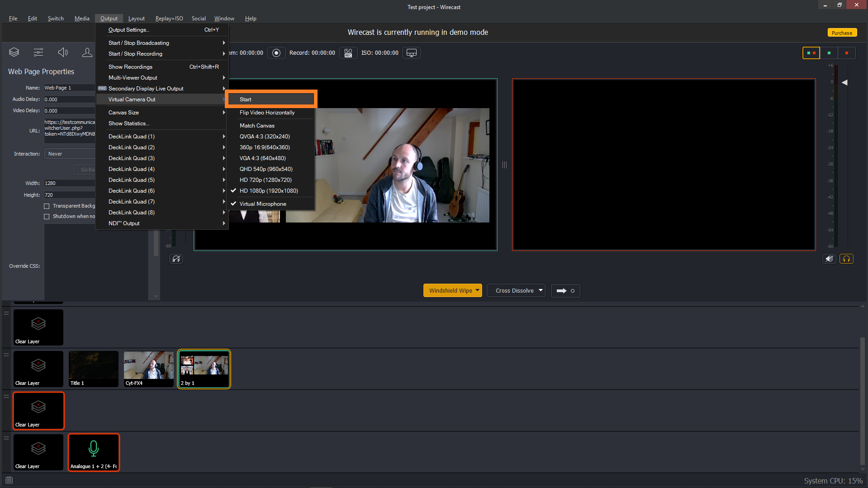Image resolution: width=868 pixels, height=488 pixels.
Task: Open the Switch menu
Action: coord(56,19)
